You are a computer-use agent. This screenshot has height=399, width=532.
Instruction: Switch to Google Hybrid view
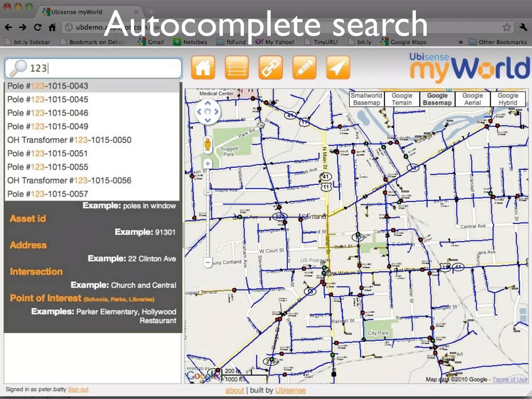(508, 99)
